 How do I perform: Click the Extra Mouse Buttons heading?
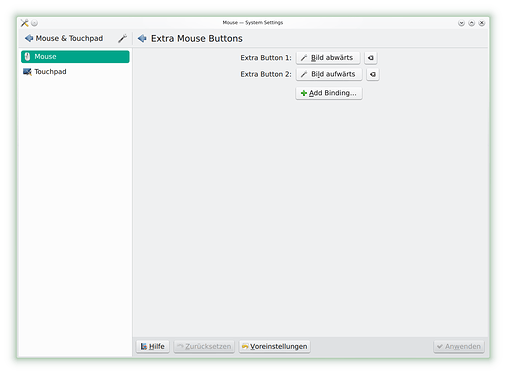(197, 38)
